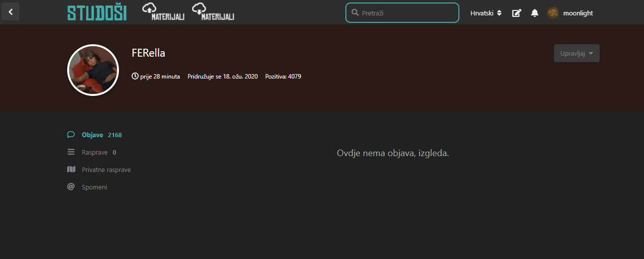Viewport: 644px width, 259px height.
Task: Go to the Studoši home logo
Action: click(97, 12)
